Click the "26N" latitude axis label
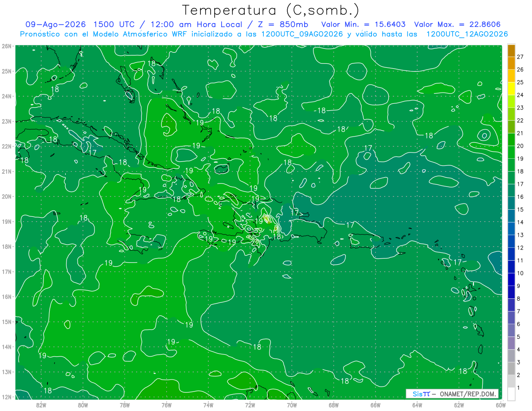532x411 pixels. pyautogui.click(x=7, y=46)
